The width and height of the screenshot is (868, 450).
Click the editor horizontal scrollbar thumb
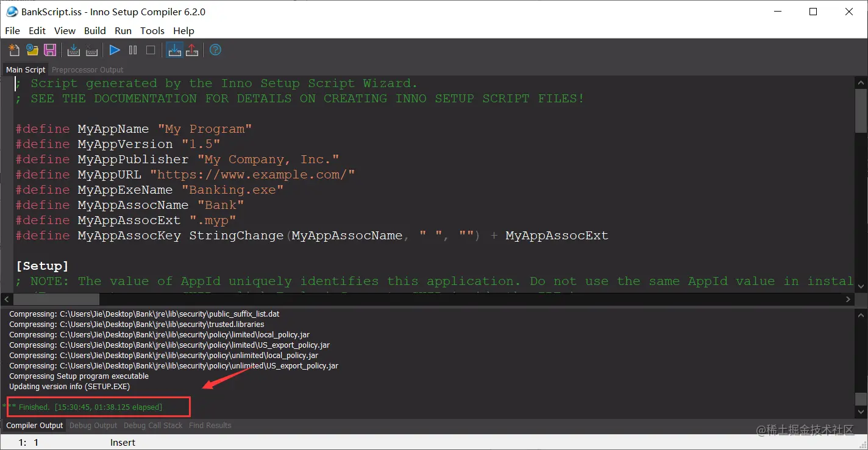click(56, 300)
